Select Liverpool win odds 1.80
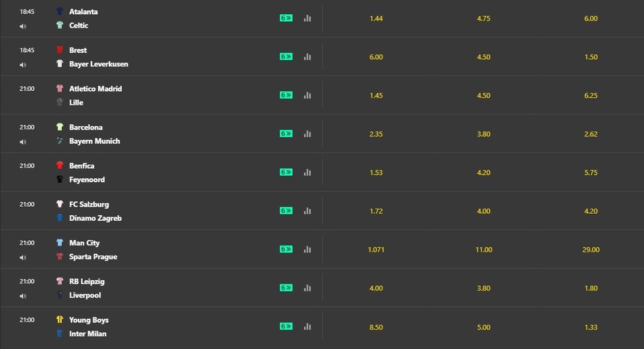The image size is (644, 349). pyautogui.click(x=591, y=288)
